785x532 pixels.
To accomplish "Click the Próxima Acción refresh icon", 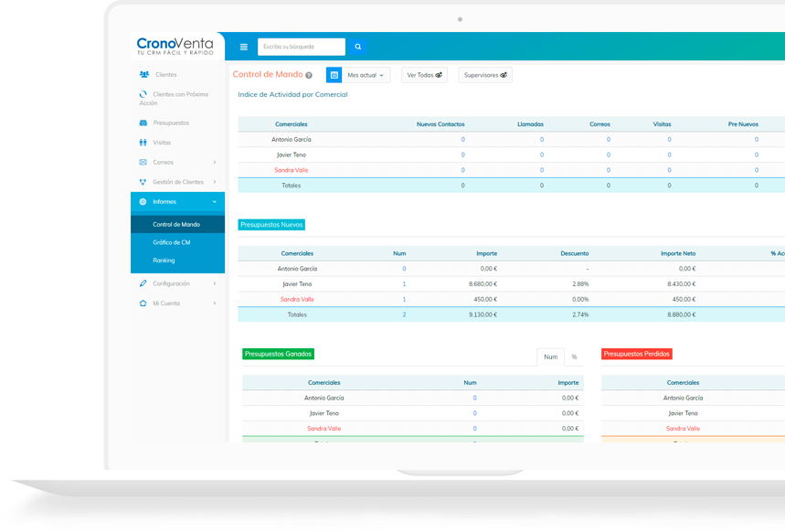I will point(143,94).
